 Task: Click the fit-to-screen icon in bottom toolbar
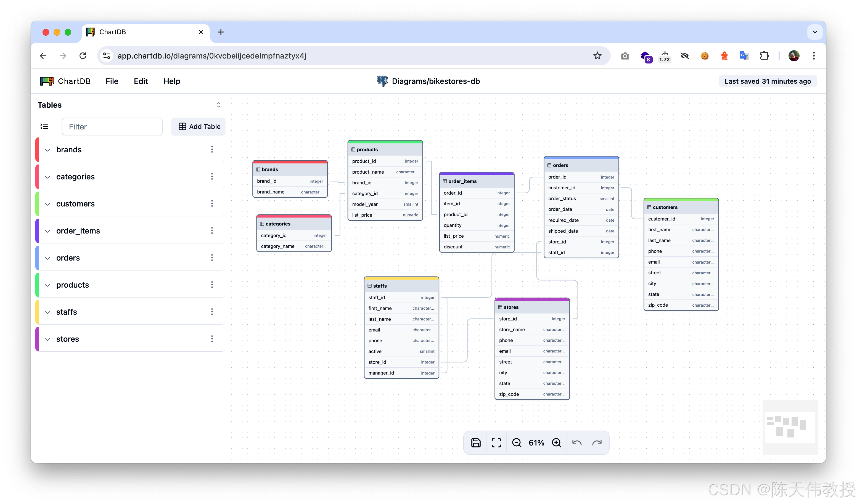point(496,442)
